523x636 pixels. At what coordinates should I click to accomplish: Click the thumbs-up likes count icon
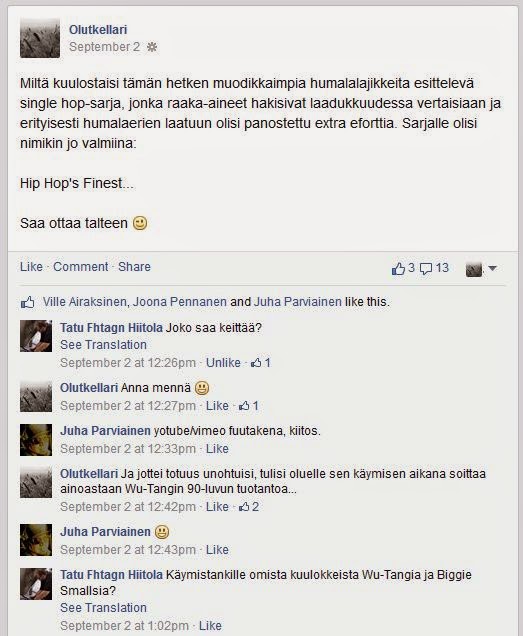click(x=398, y=269)
